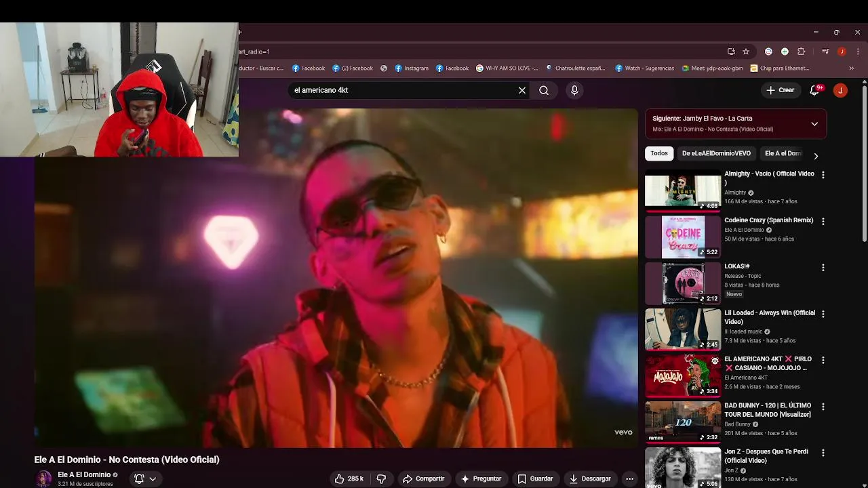Open the Chip para Ethernet bookmark

tap(780, 68)
